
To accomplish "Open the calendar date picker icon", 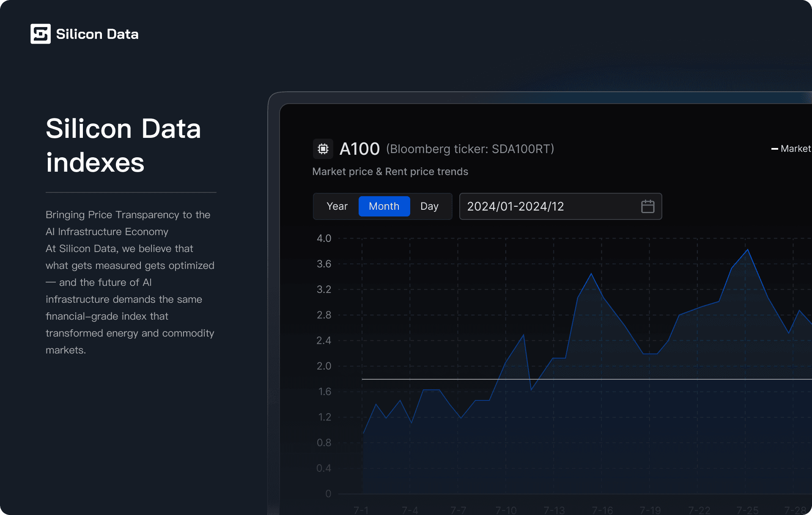I will tap(647, 206).
